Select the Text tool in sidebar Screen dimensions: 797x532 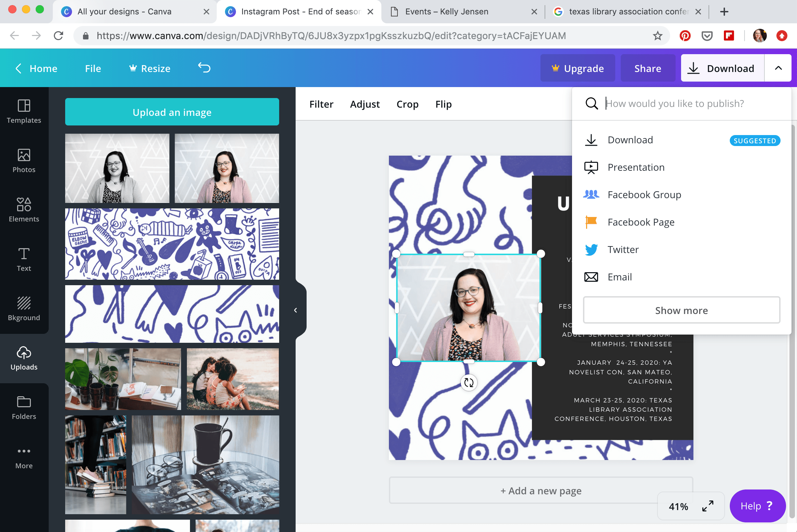point(24,259)
